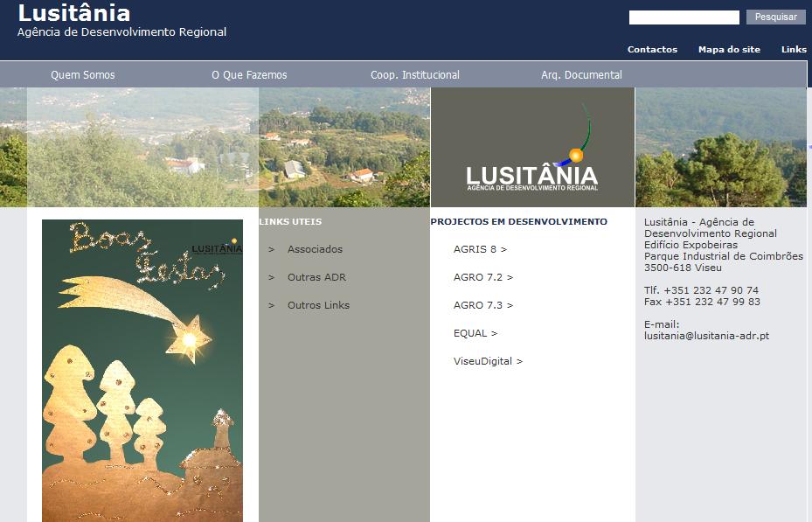This screenshot has width=812, height=522.
Task: Open the AGRIS 8 project
Action: coord(480,249)
